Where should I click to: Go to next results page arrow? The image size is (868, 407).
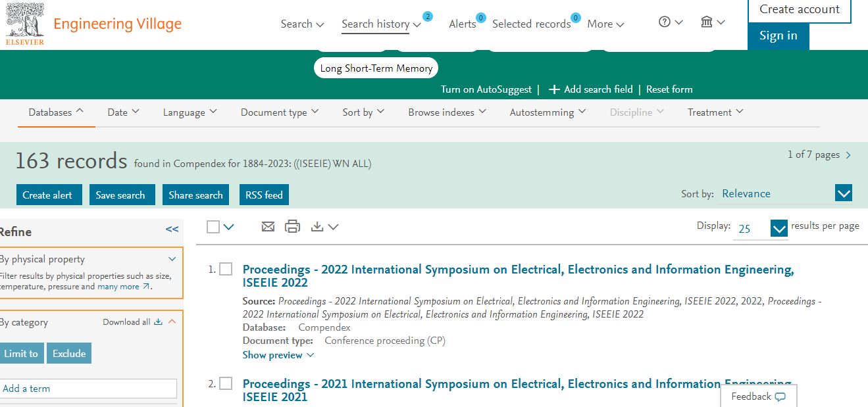coord(848,155)
